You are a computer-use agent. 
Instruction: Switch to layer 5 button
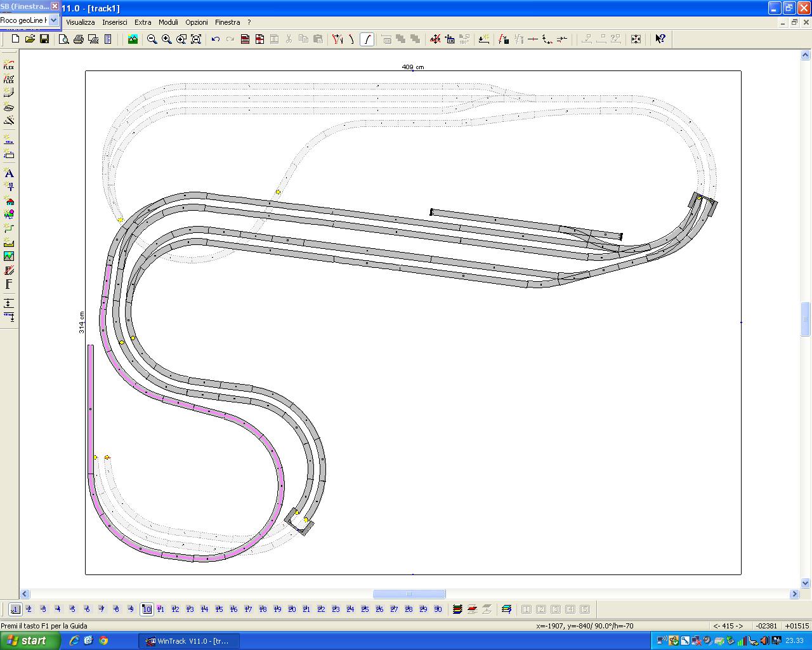72,609
